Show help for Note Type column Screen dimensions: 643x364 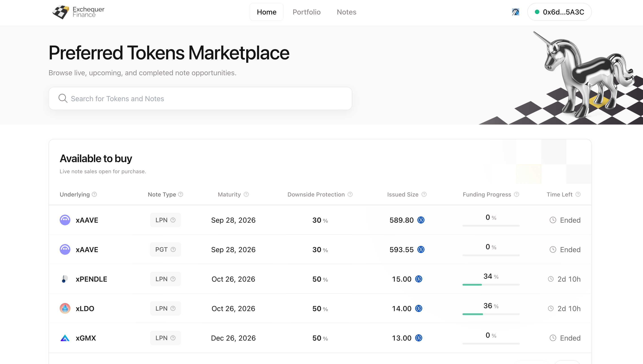[181, 194]
